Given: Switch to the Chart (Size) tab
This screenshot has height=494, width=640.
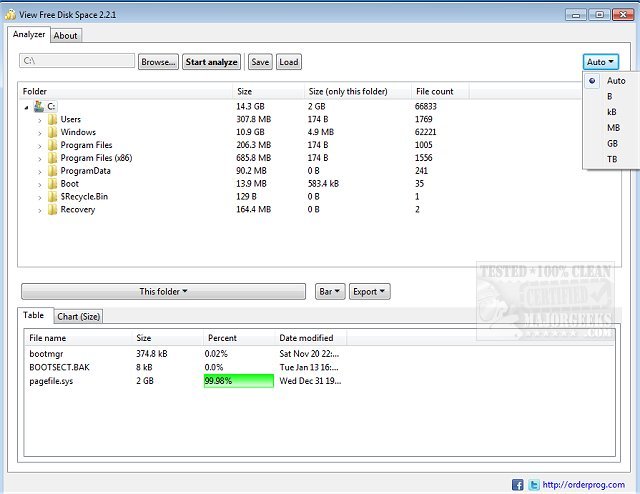Looking at the screenshot, I should [x=78, y=316].
